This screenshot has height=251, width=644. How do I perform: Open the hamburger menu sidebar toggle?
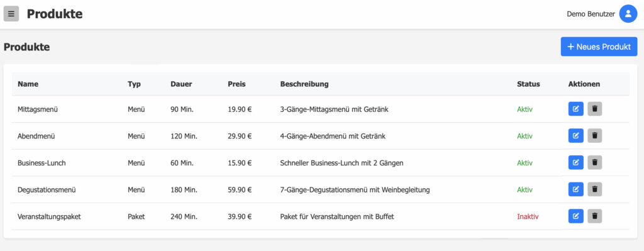pos(11,14)
